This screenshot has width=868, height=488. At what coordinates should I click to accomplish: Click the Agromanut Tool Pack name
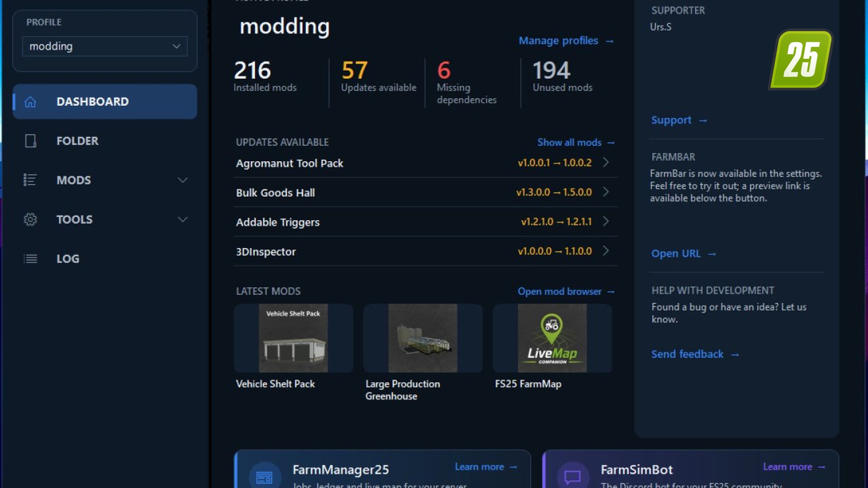(289, 163)
